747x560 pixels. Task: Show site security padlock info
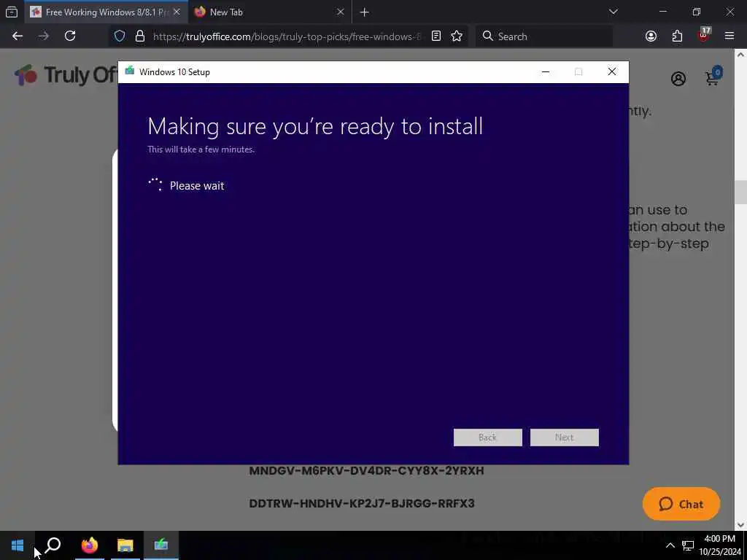tap(139, 36)
